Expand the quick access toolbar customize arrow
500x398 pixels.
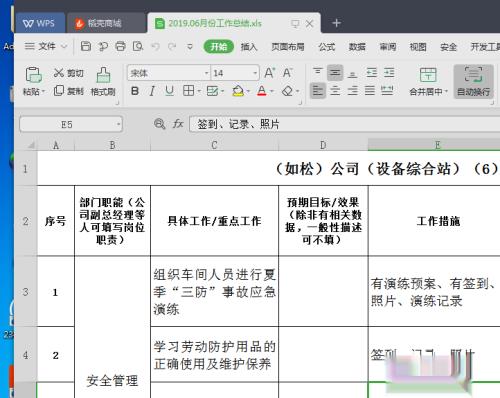pos(190,47)
